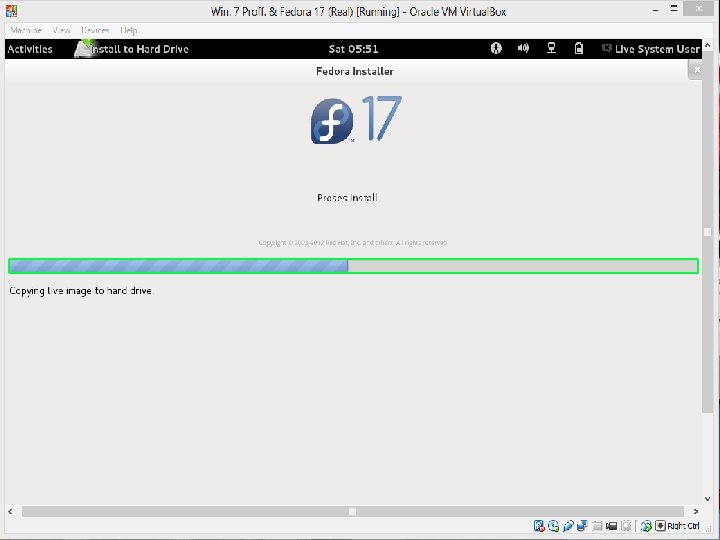Open the Sat 05:51 clock calendar
This screenshot has width=720, height=540.
pyautogui.click(x=353, y=49)
